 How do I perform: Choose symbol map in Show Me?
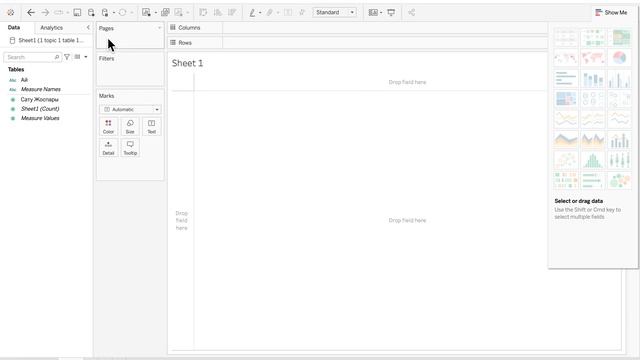[x=566, y=58]
